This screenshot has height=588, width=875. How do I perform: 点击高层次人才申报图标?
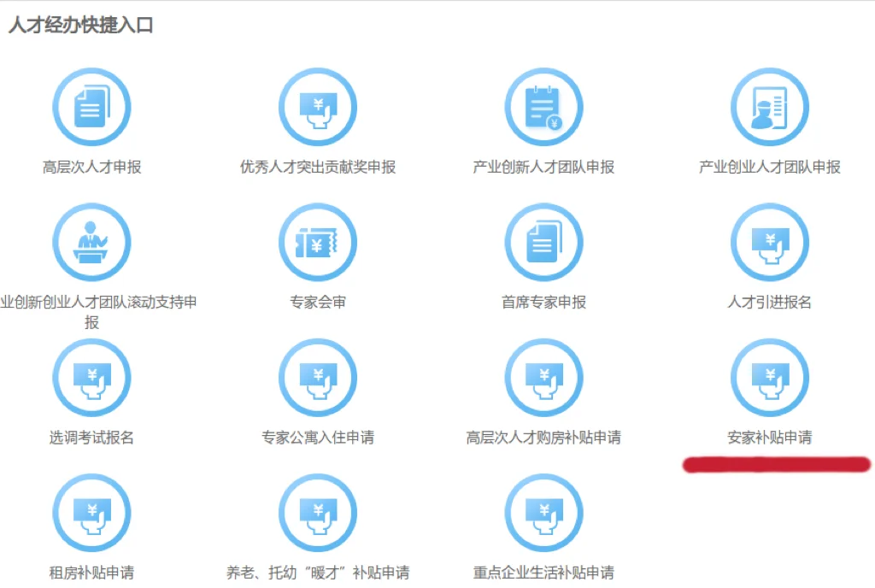tap(92, 105)
